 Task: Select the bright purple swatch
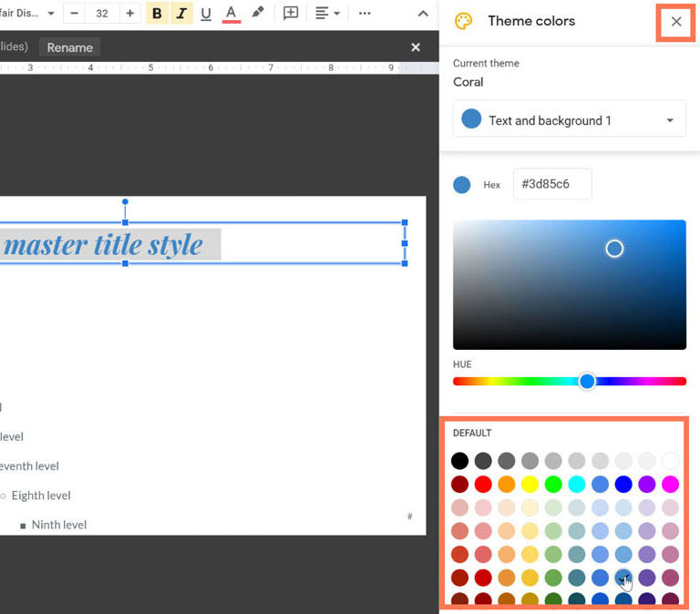[646, 484]
